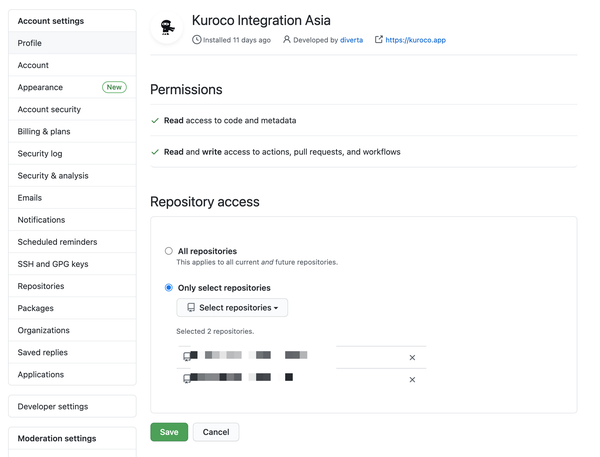Go to Account settings item
The height and width of the screenshot is (457, 600).
(x=72, y=65)
